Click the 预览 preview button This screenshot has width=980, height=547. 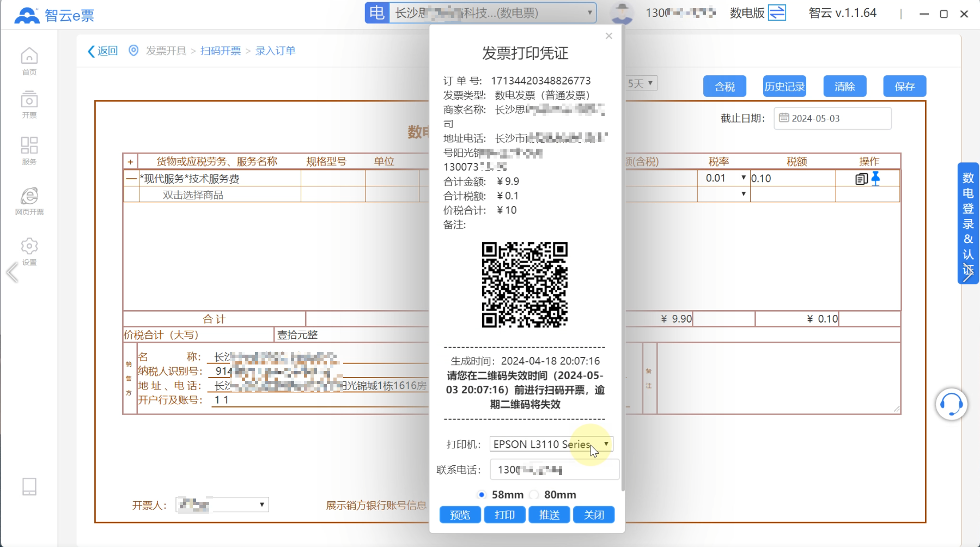[x=460, y=515]
